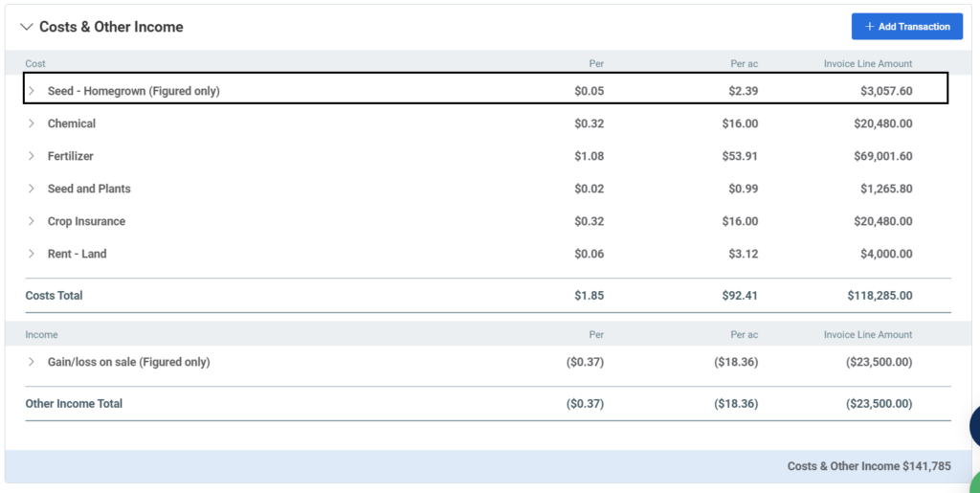Image resolution: width=980 pixels, height=493 pixels.
Task: Click the Fertilizer invoice amount $69,001.60
Action: 883,156
